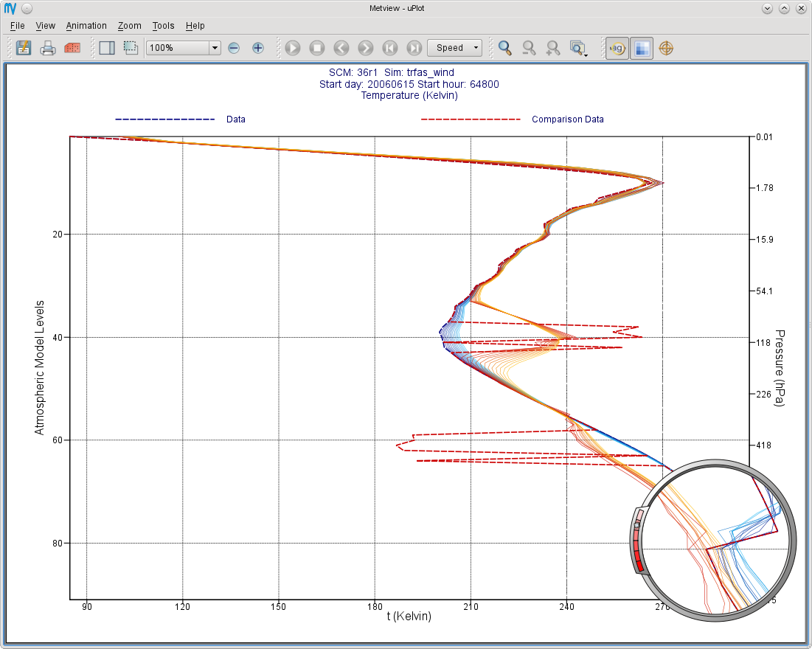Open the Speed dropdown
The height and width of the screenshot is (649, 812).
point(455,48)
